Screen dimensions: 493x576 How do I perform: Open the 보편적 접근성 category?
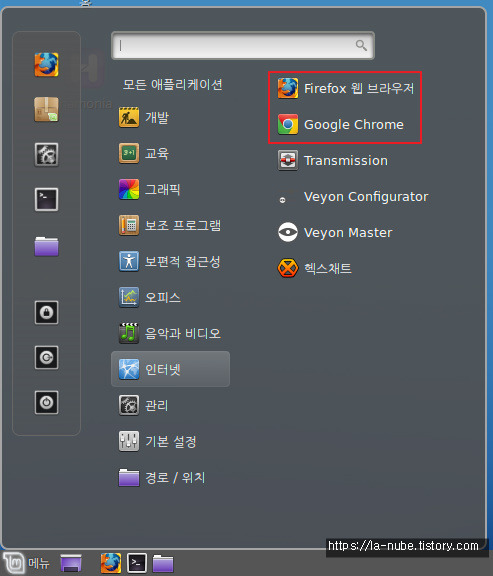(170, 261)
